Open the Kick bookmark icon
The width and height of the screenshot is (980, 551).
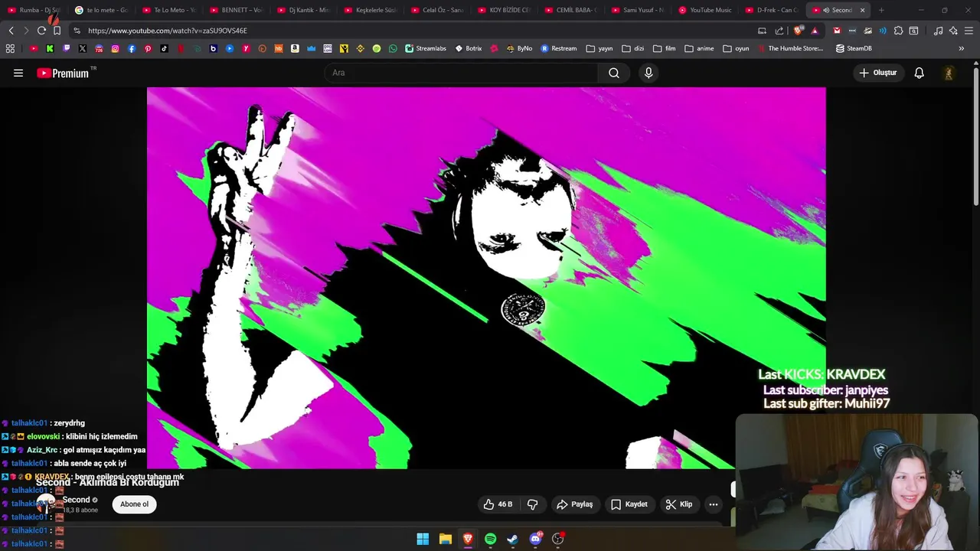(x=50, y=48)
